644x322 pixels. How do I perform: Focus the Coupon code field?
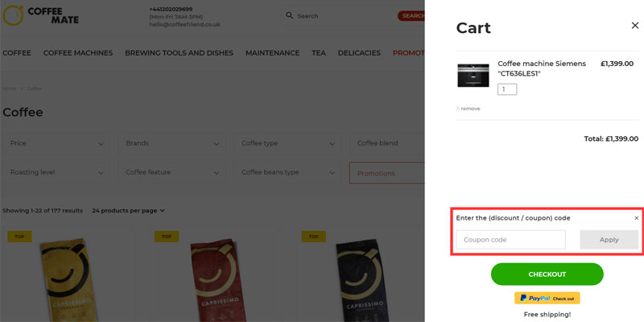click(x=510, y=240)
